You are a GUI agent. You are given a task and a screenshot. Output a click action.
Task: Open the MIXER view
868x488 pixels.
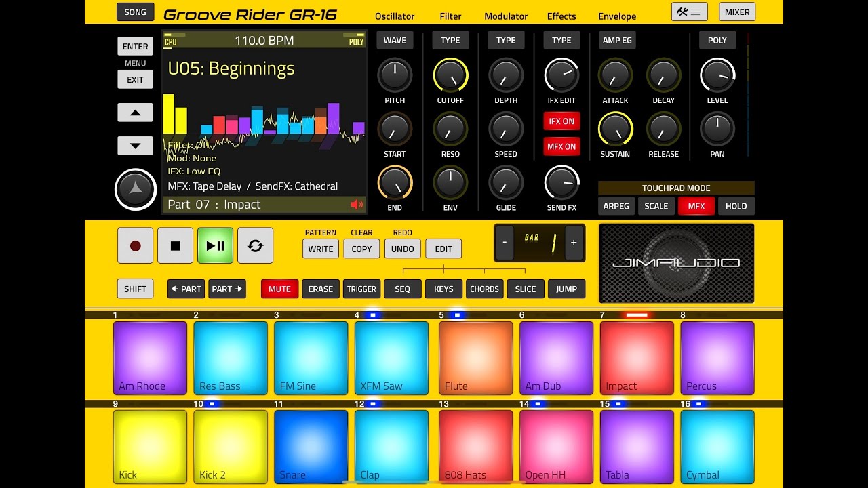click(x=737, y=12)
